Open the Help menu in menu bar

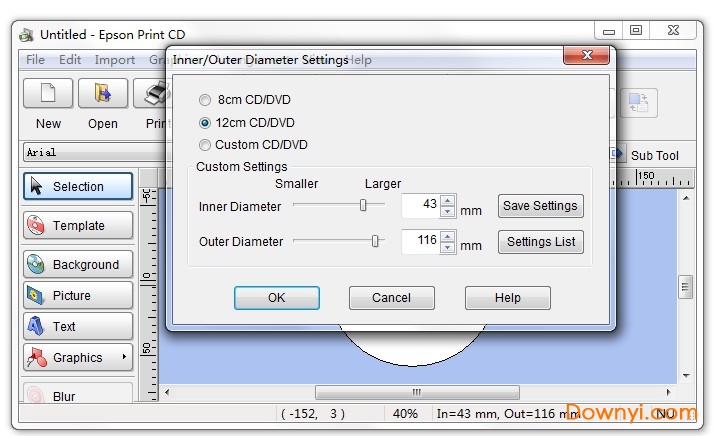click(x=360, y=60)
